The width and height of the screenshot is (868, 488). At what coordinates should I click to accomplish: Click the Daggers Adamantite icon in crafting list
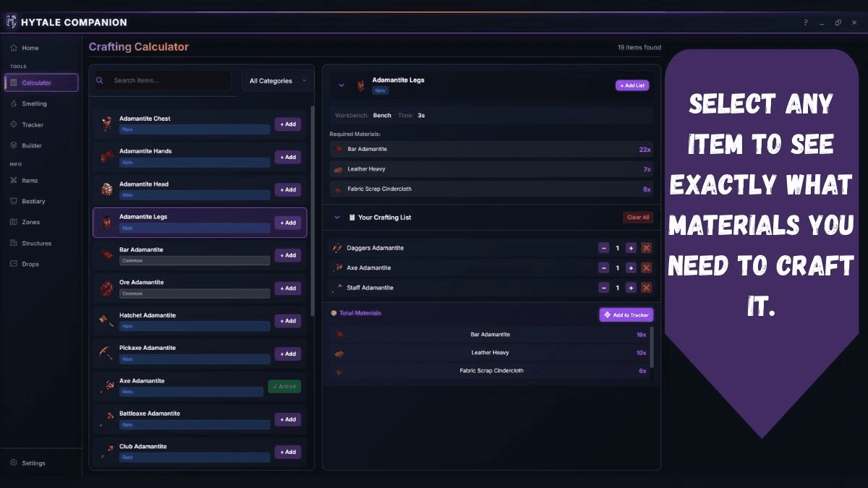click(x=337, y=248)
